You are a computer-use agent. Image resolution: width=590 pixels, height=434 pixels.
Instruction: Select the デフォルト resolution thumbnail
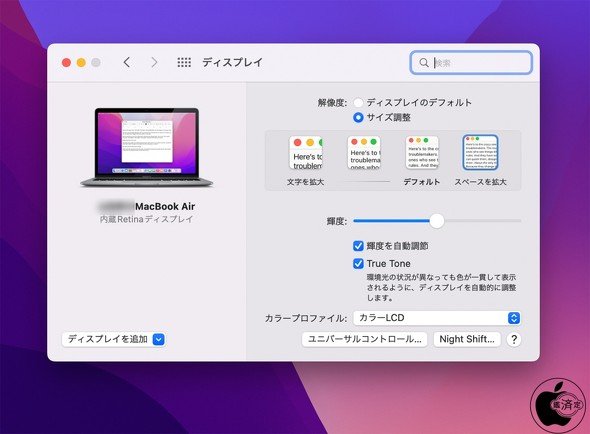pyautogui.click(x=422, y=152)
